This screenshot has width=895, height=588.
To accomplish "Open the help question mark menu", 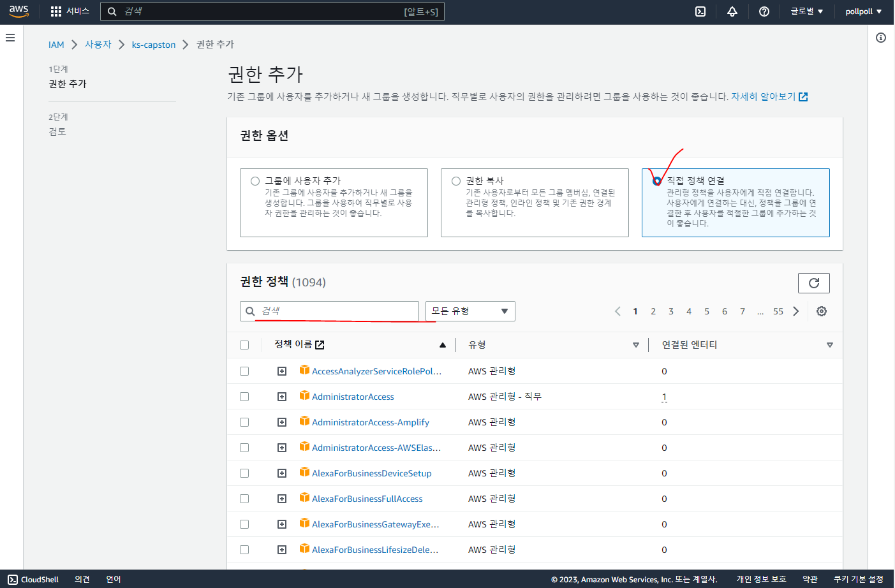I will point(764,11).
